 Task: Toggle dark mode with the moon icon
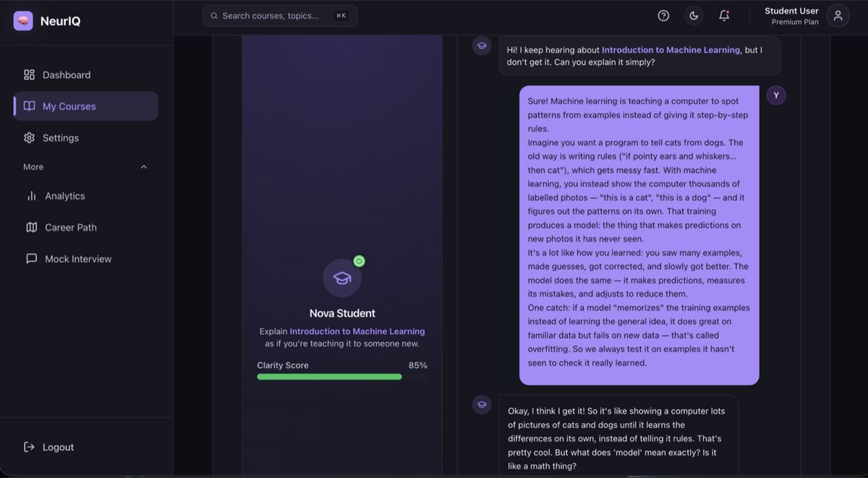694,16
